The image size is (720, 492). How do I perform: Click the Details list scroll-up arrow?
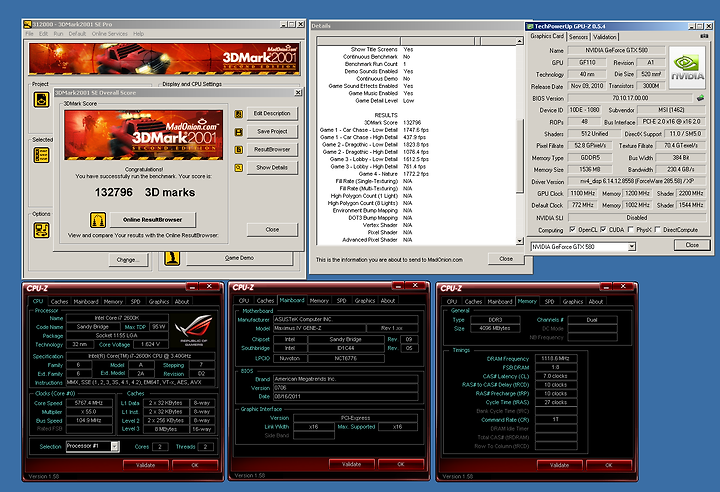(x=519, y=41)
